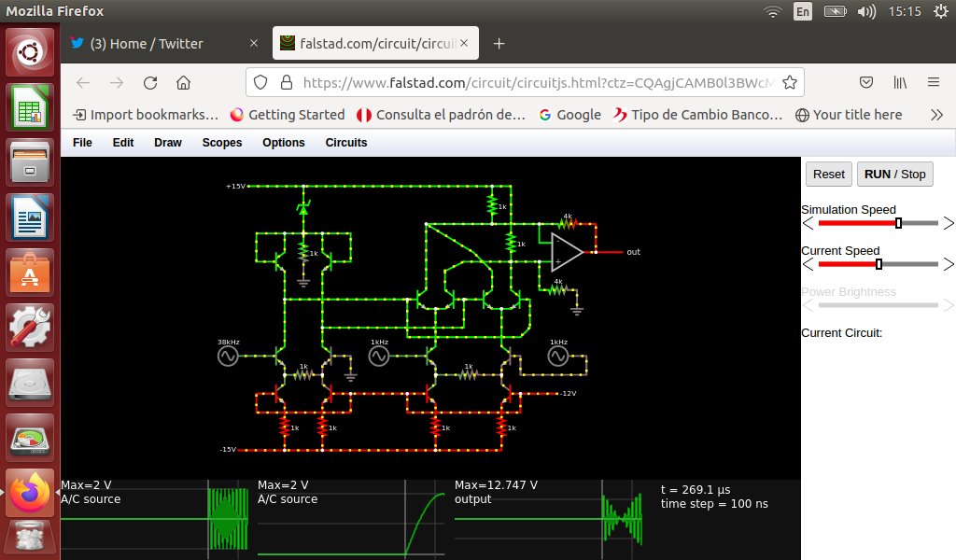956x560 pixels.
Task: Open the Google bookmark
Action: pyautogui.click(x=570, y=115)
